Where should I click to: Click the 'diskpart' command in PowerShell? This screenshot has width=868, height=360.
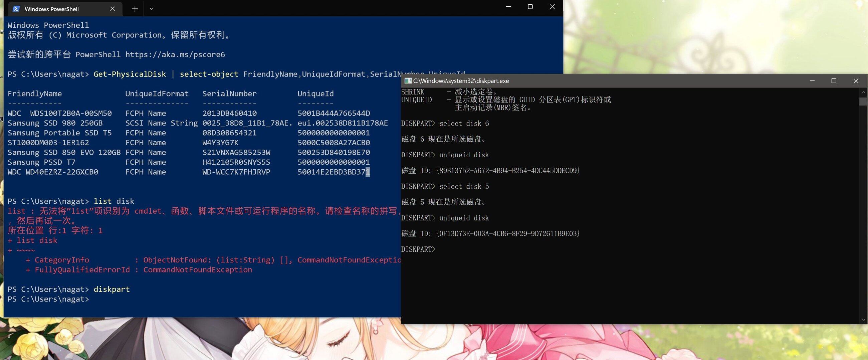pyautogui.click(x=112, y=289)
